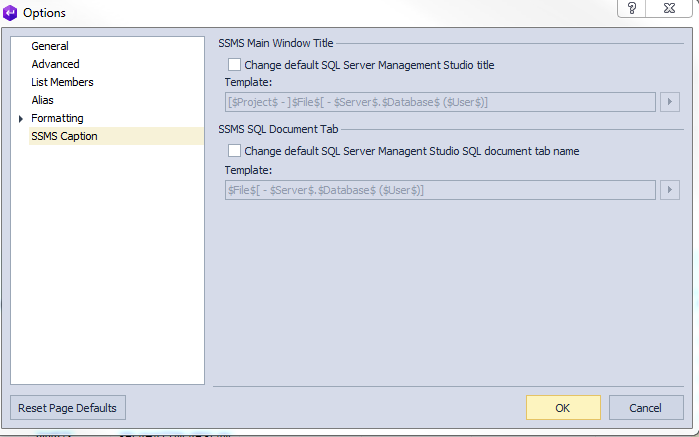699x437 pixels.
Task: Close the Options dialog with X
Action: [669, 8]
